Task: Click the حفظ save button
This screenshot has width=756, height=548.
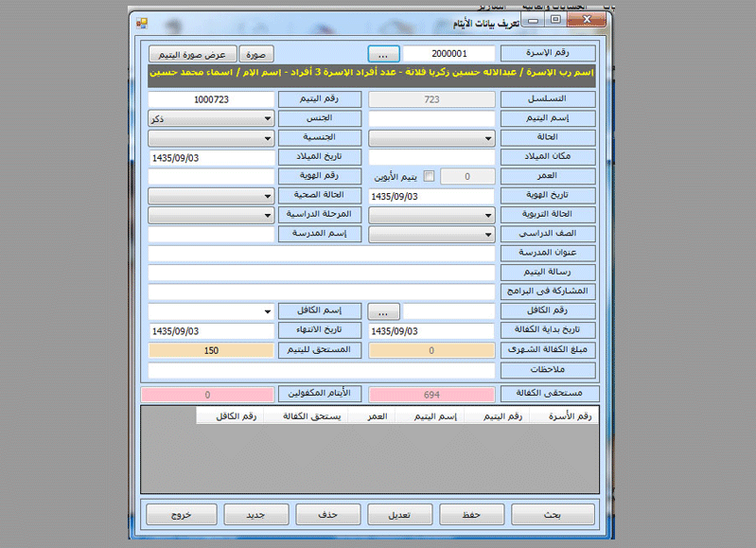Action: click(472, 515)
